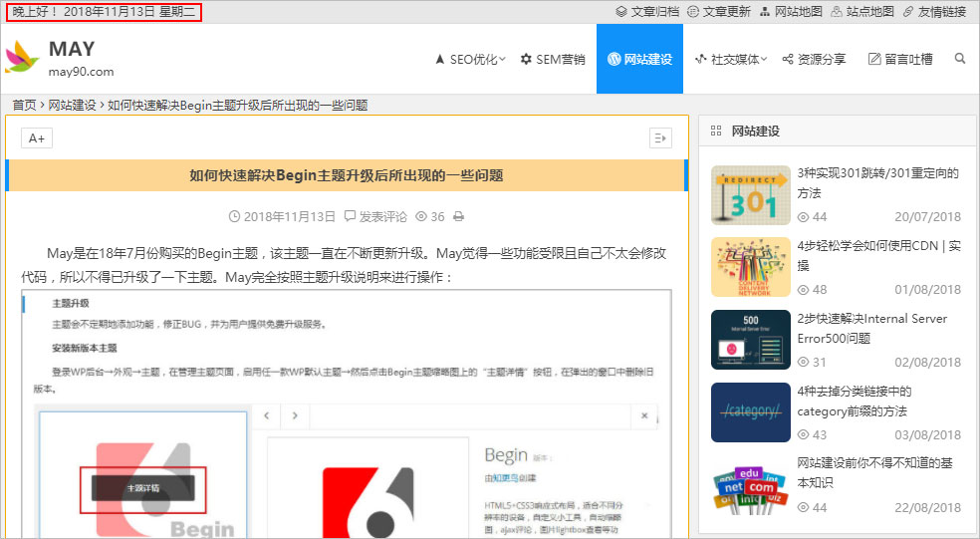Image resolution: width=980 pixels, height=539 pixels.
Task: Click the date 03/08/2018 in sidebar
Action: coord(927,434)
